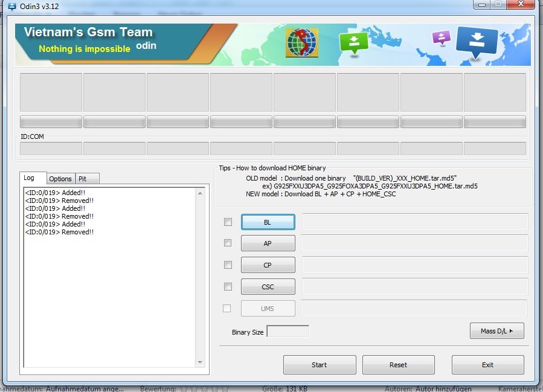Click the Reset button
This screenshot has height=392, width=543.
point(398,365)
